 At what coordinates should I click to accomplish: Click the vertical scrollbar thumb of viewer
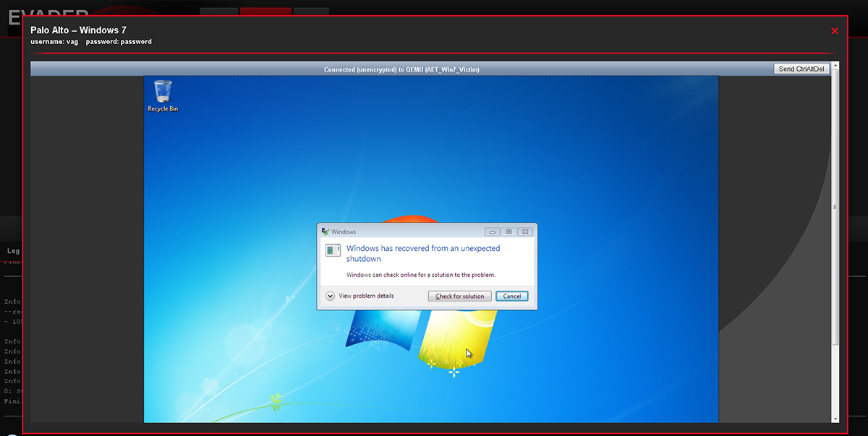pyautogui.click(x=835, y=207)
